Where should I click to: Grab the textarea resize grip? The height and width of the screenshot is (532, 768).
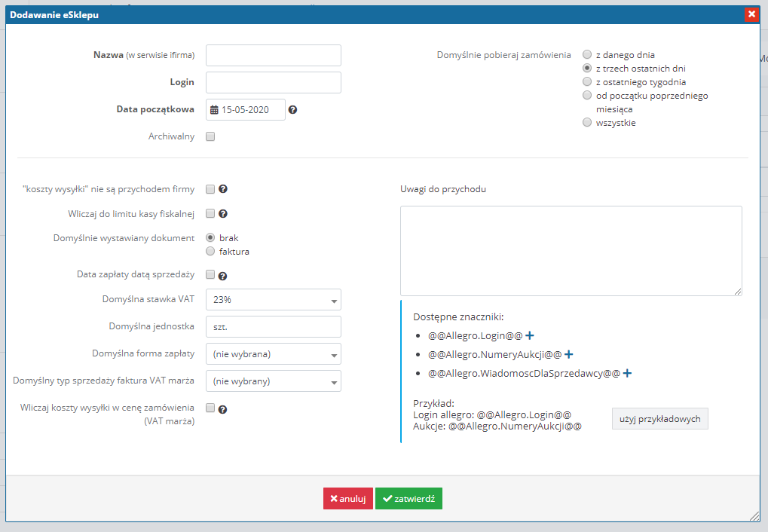point(738,292)
